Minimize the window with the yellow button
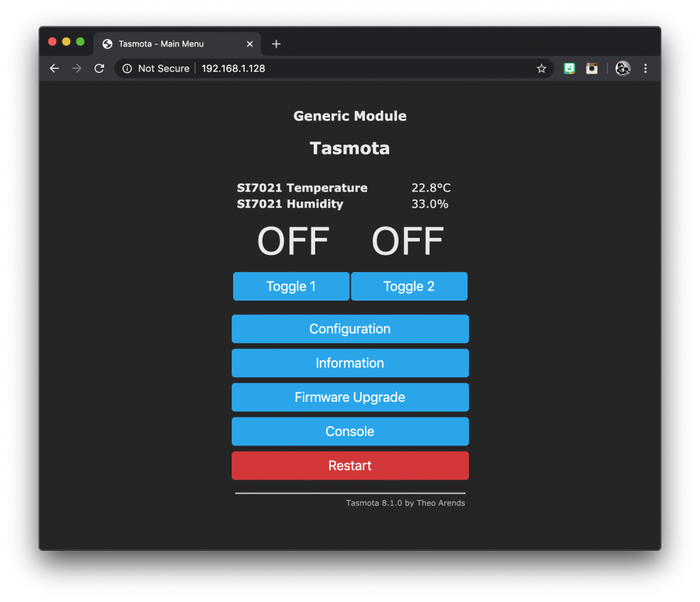The height and width of the screenshot is (602, 700). (66, 42)
